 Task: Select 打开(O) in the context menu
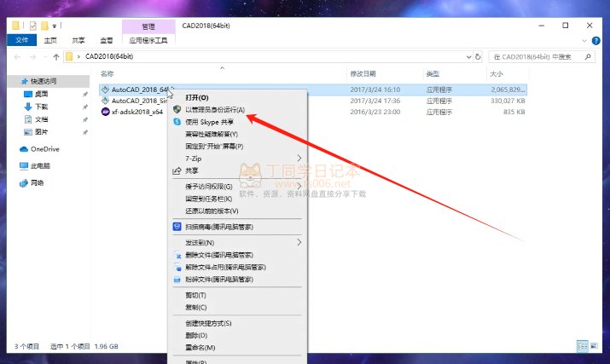point(197,98)
